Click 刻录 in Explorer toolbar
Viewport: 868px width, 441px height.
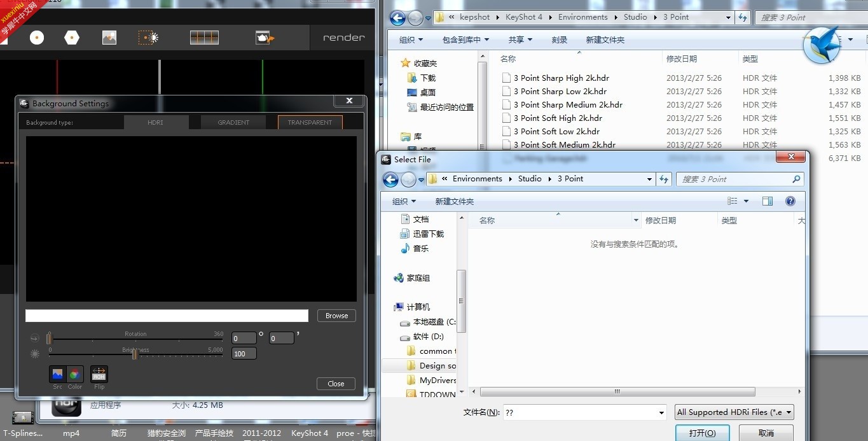point(560,39)
